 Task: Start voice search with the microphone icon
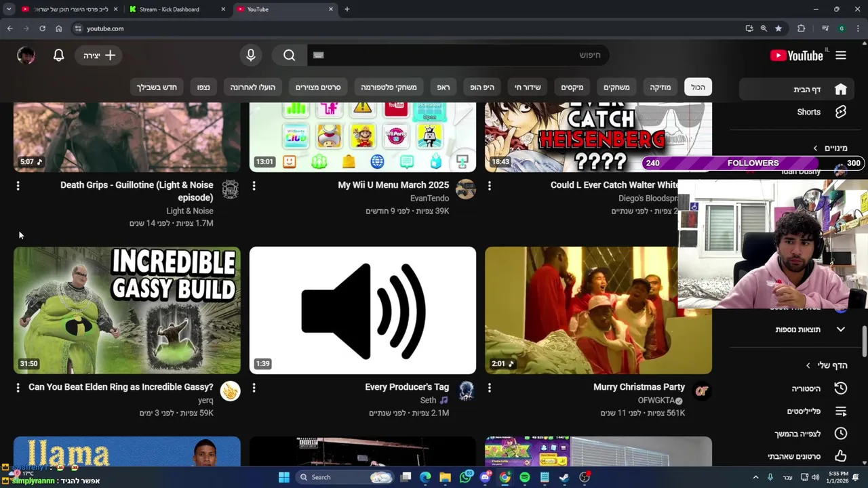[251, 56]
